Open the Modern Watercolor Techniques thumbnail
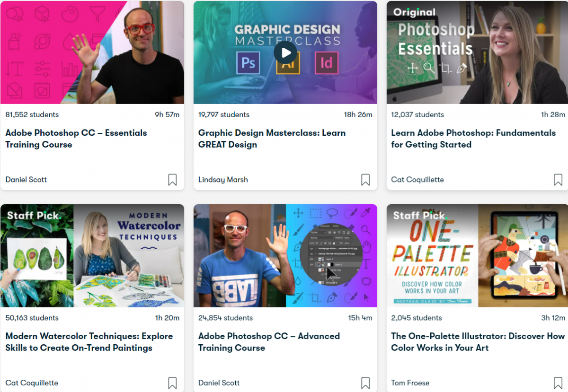This screenshot has height=392, width=568. pyautogui.click(x=92, y=256)
